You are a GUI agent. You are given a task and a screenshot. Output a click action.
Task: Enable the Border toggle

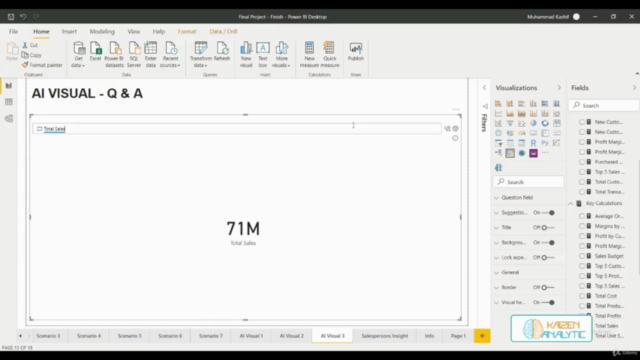pos(548,287)
